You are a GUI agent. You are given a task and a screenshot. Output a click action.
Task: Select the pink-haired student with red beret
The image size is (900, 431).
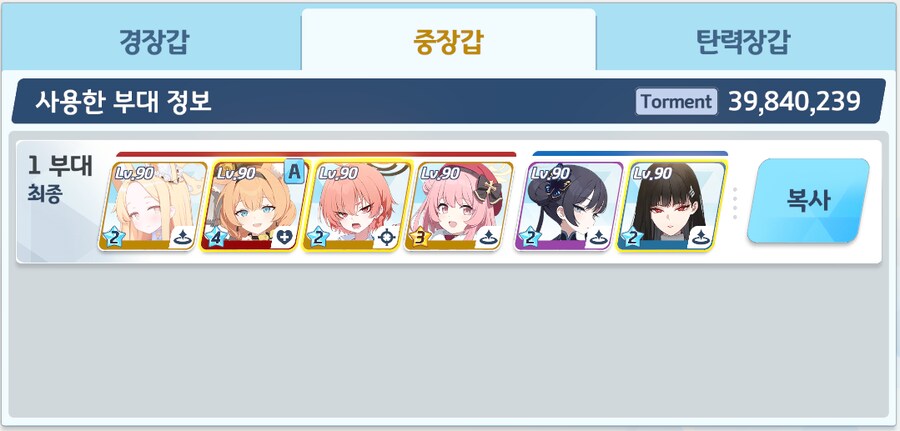(459, 206)
